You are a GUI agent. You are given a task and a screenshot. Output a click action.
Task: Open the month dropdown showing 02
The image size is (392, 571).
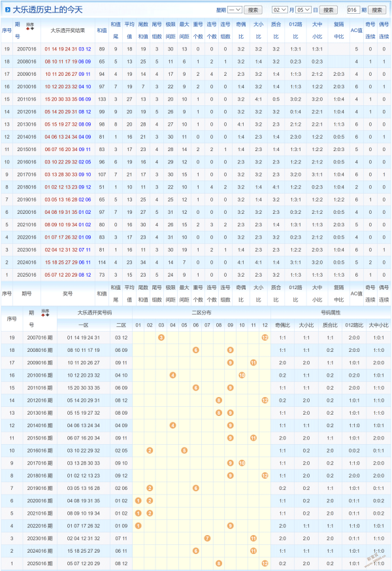[279, 10]
